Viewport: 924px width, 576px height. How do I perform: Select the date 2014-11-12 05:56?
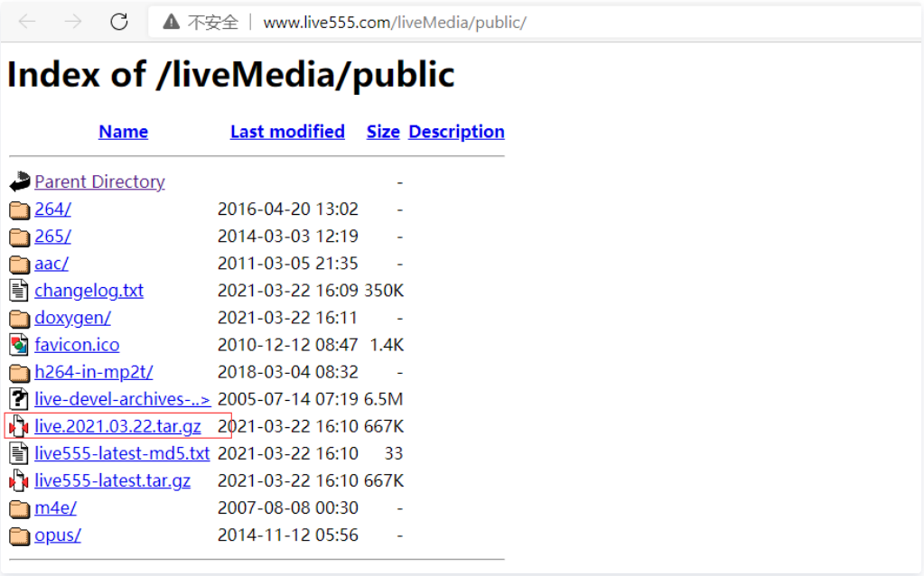click(287, 534)
